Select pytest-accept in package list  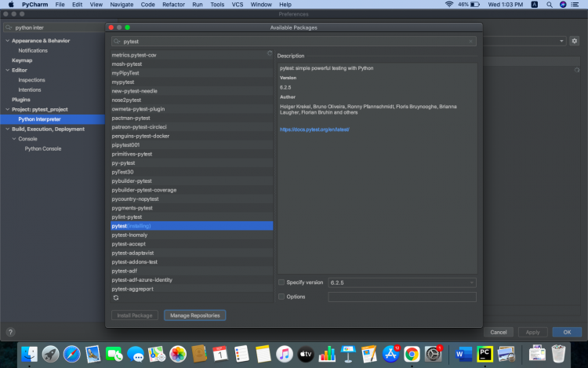(x=191, y=244)
